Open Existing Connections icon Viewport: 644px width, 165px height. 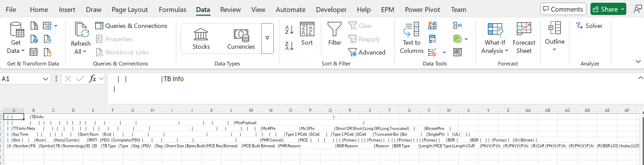47,52
